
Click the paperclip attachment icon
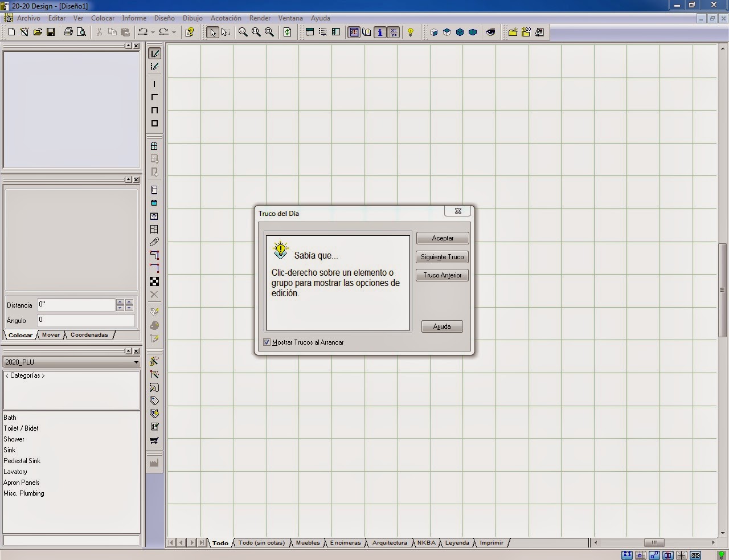tap(154, 242)
